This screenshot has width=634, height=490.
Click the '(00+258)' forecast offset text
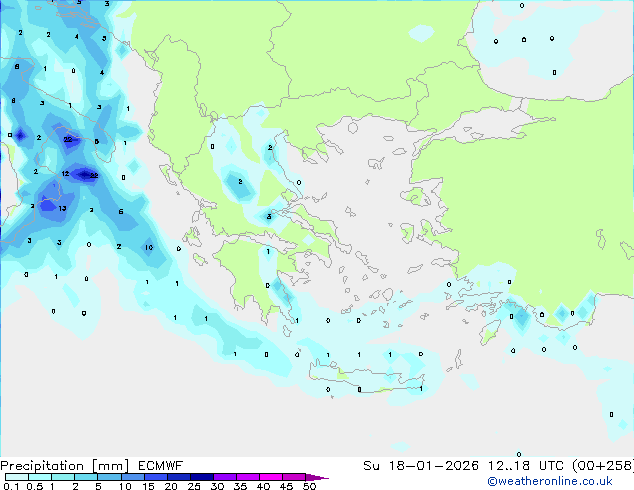click(x=603, y=466)
